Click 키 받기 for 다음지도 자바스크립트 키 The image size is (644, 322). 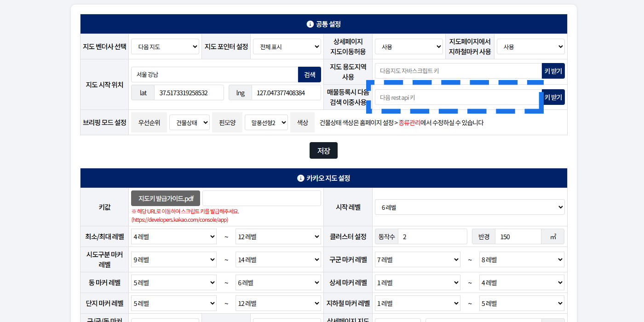(x=553, y=71)
